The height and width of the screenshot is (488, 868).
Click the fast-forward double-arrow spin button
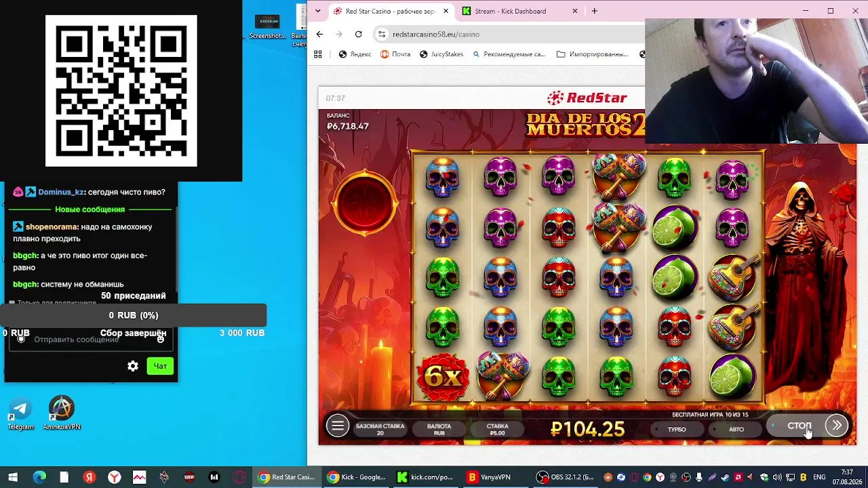[x=837, y=426]
